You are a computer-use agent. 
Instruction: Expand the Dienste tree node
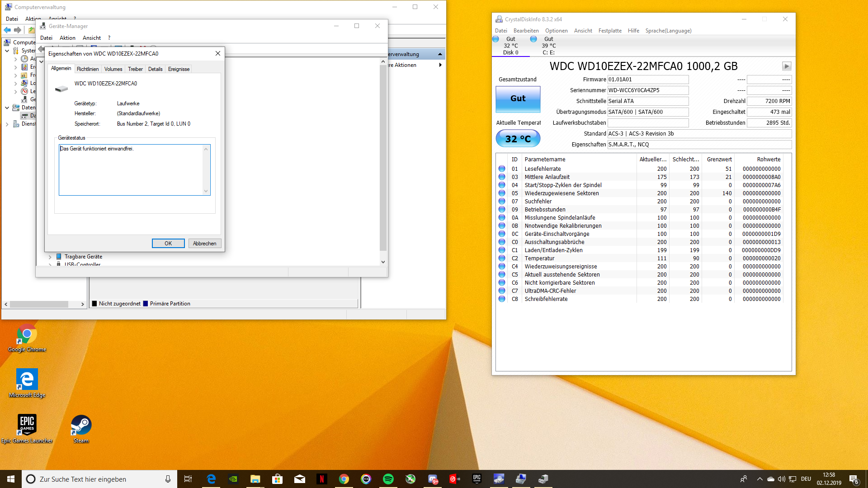(7, 124)
